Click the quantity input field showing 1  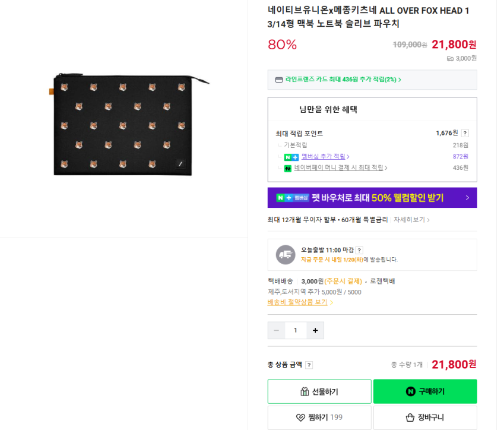(296, 330)
